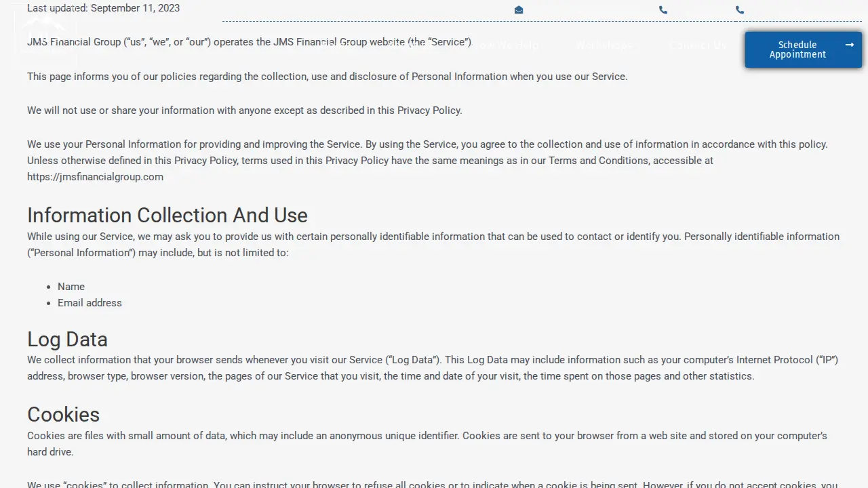Click the sentence starting We will not use
The height and width of the screenshot is (488, 868).
(245, 110)
